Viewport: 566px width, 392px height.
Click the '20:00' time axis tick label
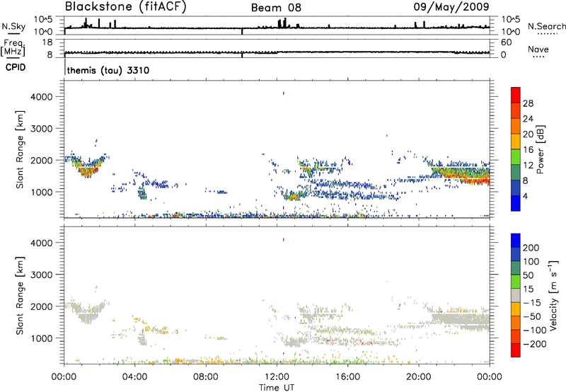[418, 377]
